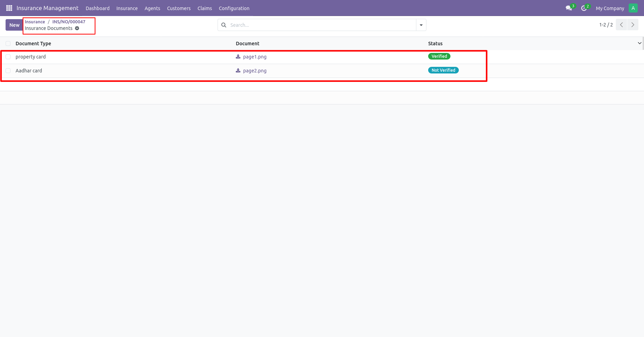Open the Aadhar card record

pos(29,71)
